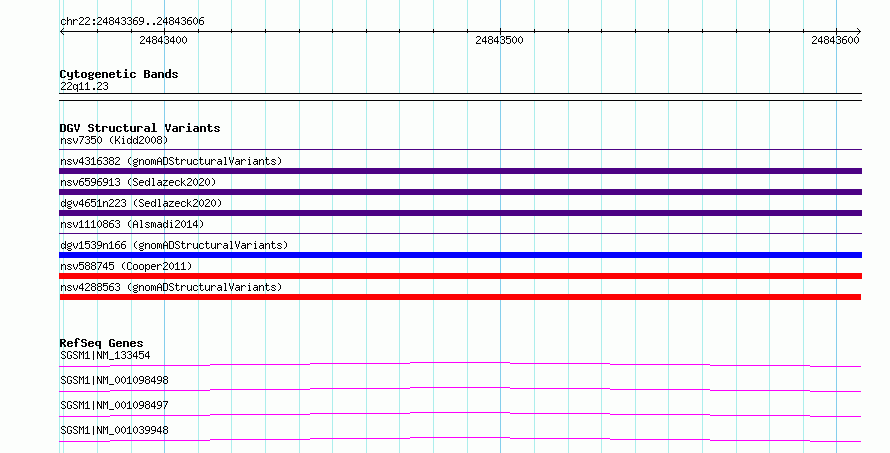Open variant nsv7350 (Kidd2008) label

(x=114, y=140)
